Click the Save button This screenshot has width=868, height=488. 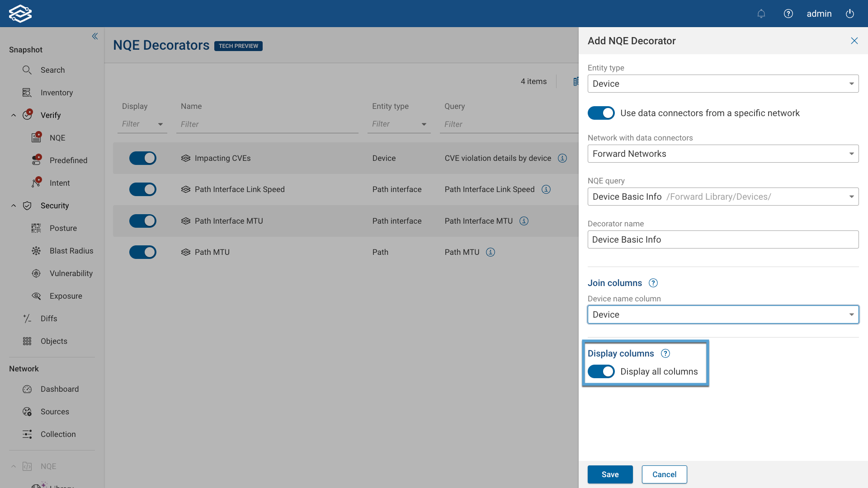(610, 474)
